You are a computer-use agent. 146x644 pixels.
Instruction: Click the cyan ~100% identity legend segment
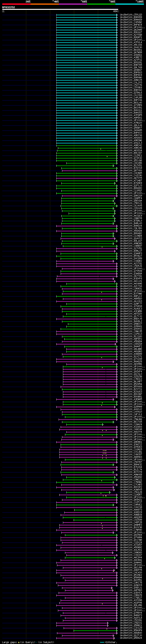coord(130,4)
